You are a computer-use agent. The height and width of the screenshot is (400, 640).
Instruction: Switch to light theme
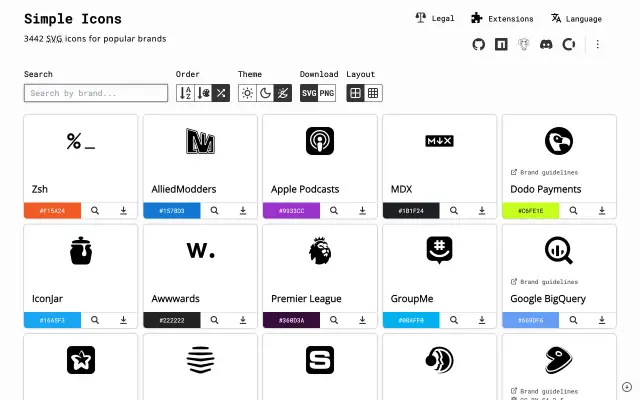[247, 93]
